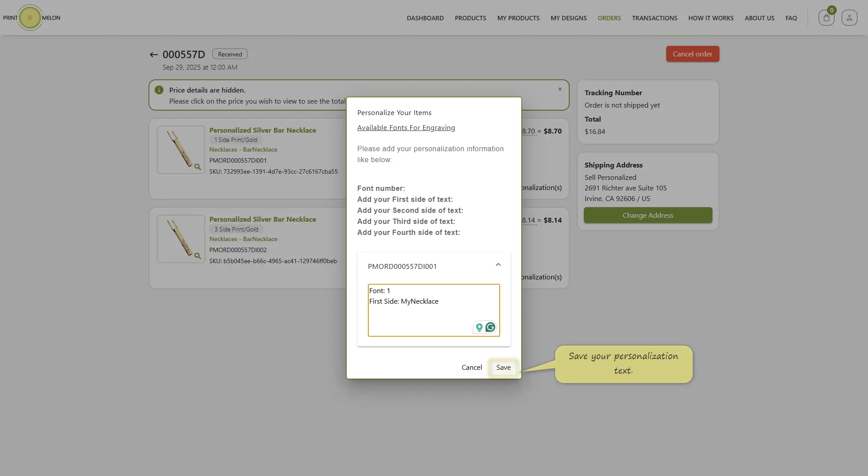
Task: Click the Change Address button
Action: click(x=648, y=216)
